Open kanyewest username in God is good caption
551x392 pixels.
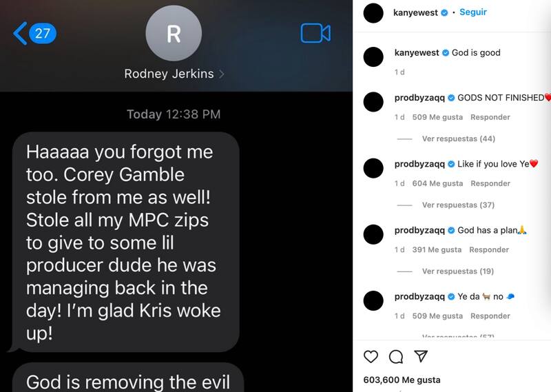coord(417,53)
